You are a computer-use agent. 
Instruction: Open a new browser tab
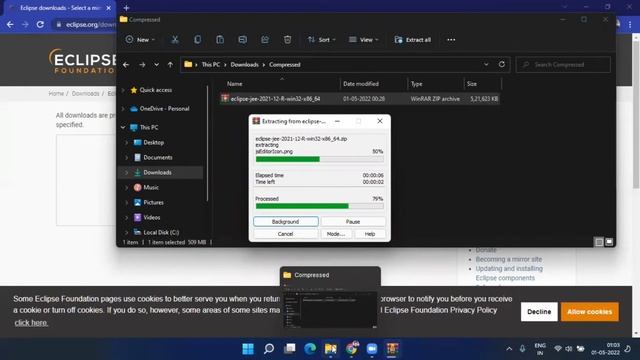click(x=127, y=8)
